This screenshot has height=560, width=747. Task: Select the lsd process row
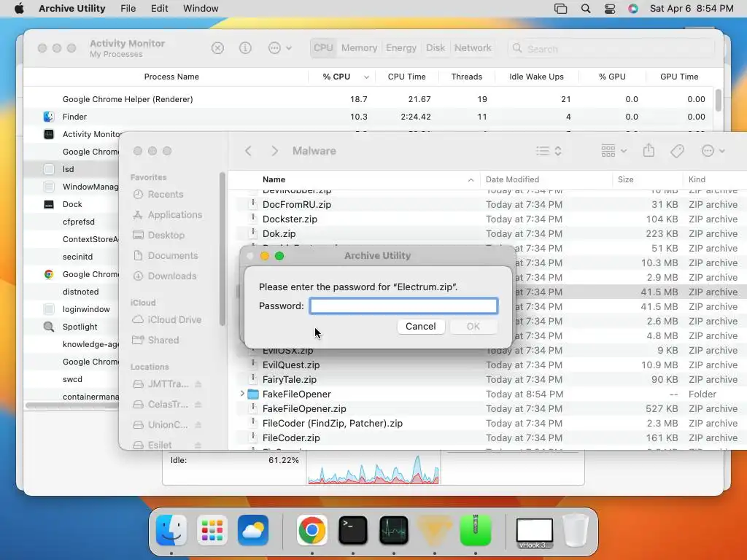71,169
